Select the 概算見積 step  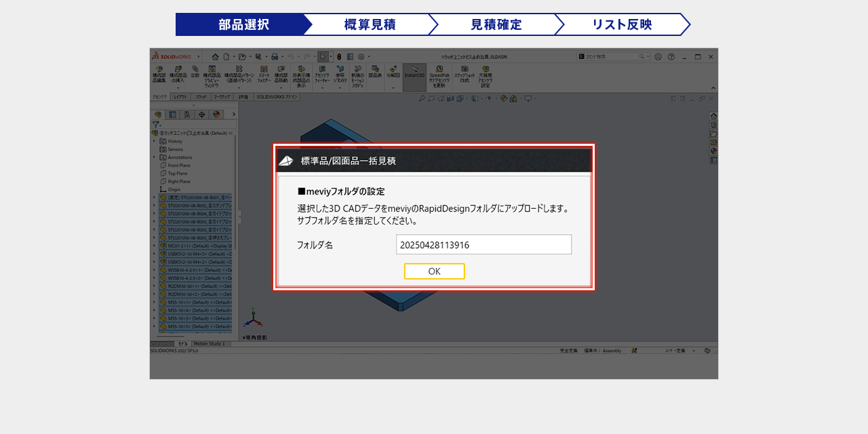(x=370, y=24)
